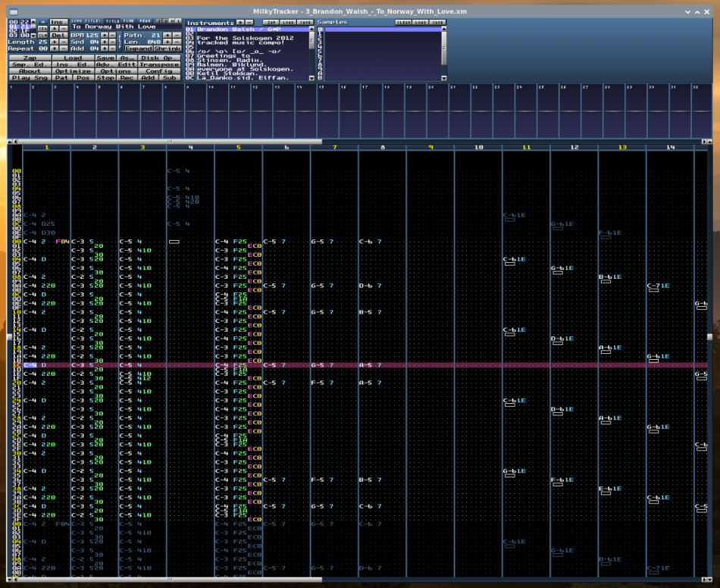Click the Play Sng button
Screen dimensions: 720x588
point(30,77)
